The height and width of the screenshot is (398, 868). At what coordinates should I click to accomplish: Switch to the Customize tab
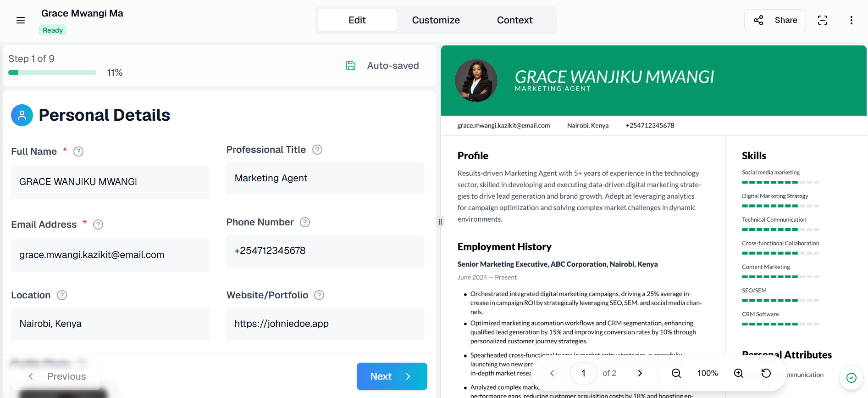point(436,20)
